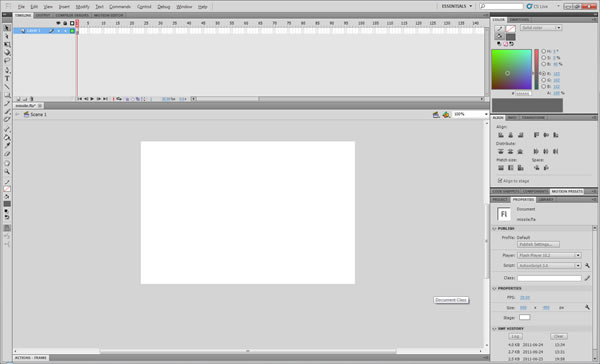Click the New Layer icon below layers
This screenshot has height=364, width=600.
tap(18, 99)
